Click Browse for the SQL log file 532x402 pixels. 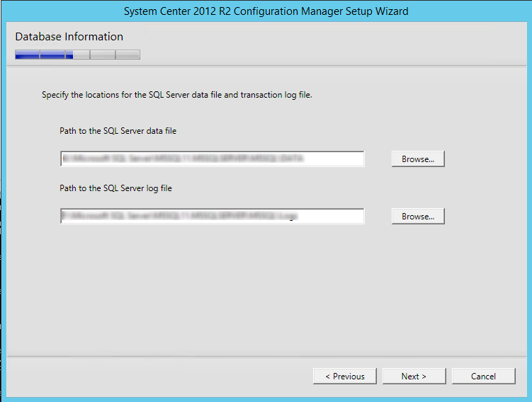point(418,217)
